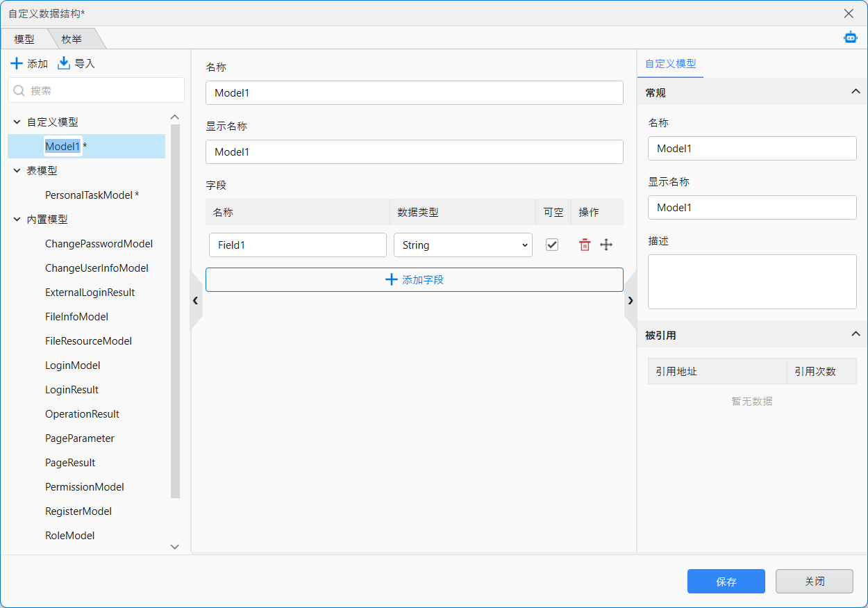Switch to the 枚举 tab
Viewport: 868px width, 608px height.
tap(72, 40)
